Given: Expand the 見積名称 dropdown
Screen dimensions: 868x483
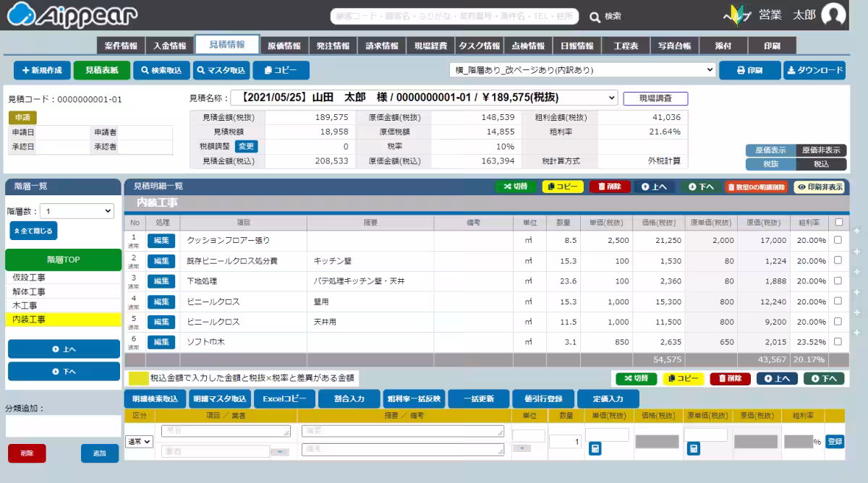Looking at the screenshot, I should pos(613,98).
